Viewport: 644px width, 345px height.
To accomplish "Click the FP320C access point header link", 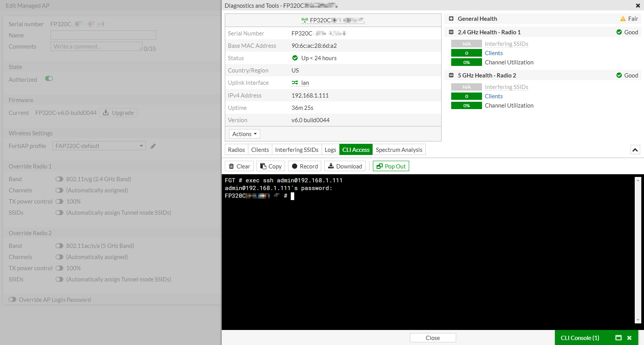I will pos(333,20).
